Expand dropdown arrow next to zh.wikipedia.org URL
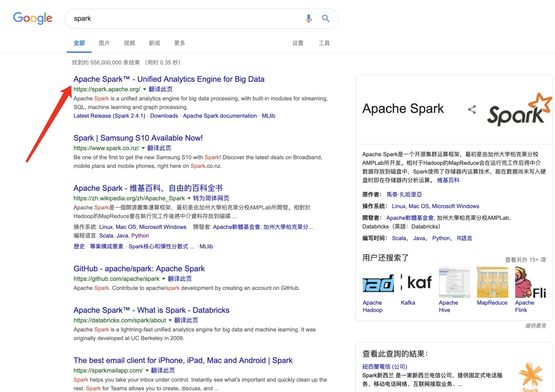Screen dimensions: 555x392 [189, 199]
